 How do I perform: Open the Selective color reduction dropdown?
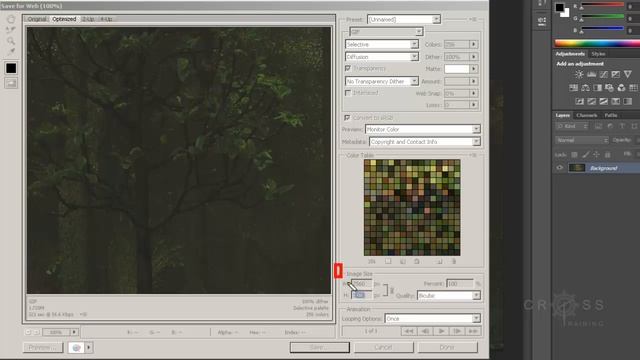[382, 44]
